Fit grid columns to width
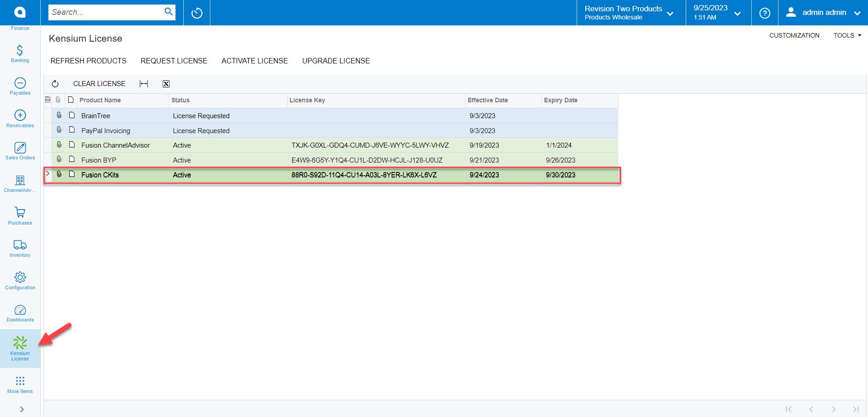 144,84
